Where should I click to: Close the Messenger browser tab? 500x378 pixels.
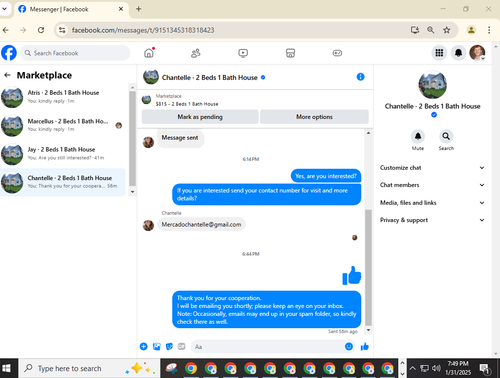(x=121, y=9)
